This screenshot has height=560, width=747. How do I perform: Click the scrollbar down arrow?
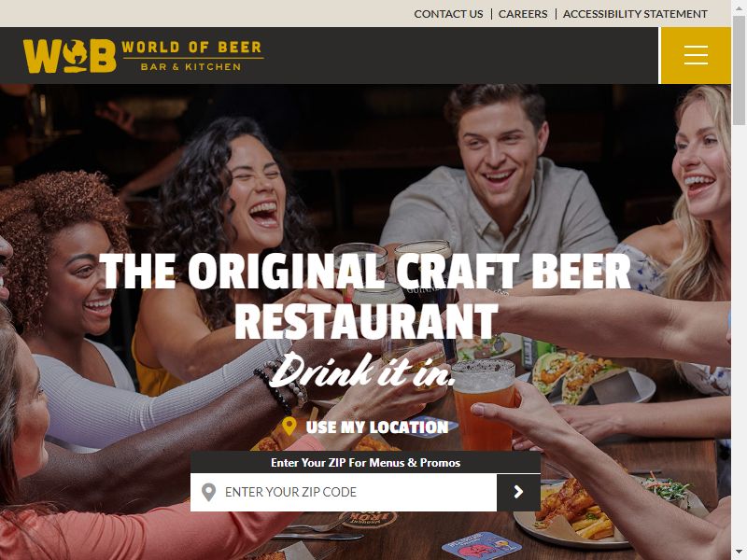[x=739, y=553]
